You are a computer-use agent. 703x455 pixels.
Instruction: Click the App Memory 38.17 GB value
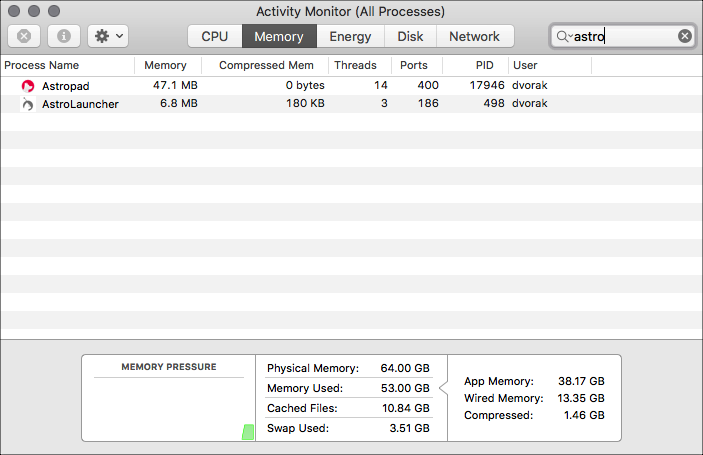click(x=581, y=381)
